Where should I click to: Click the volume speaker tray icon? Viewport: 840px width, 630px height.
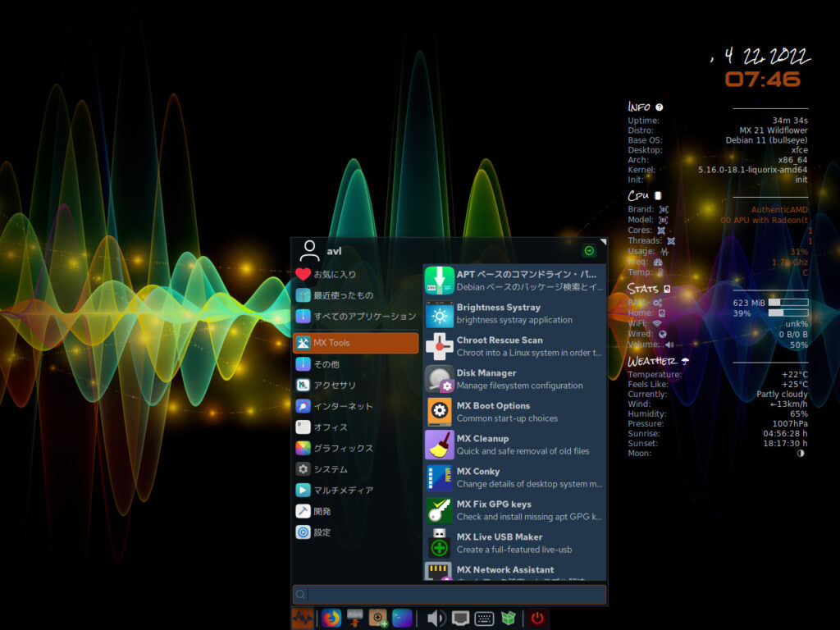[436, 619]
